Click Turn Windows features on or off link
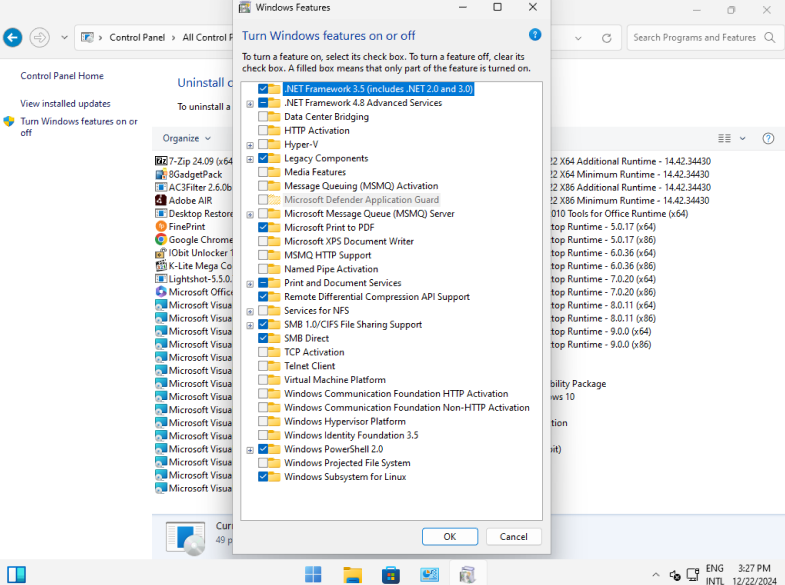Image resolution: width=785 pixels, height=585 pixels. 79,127
